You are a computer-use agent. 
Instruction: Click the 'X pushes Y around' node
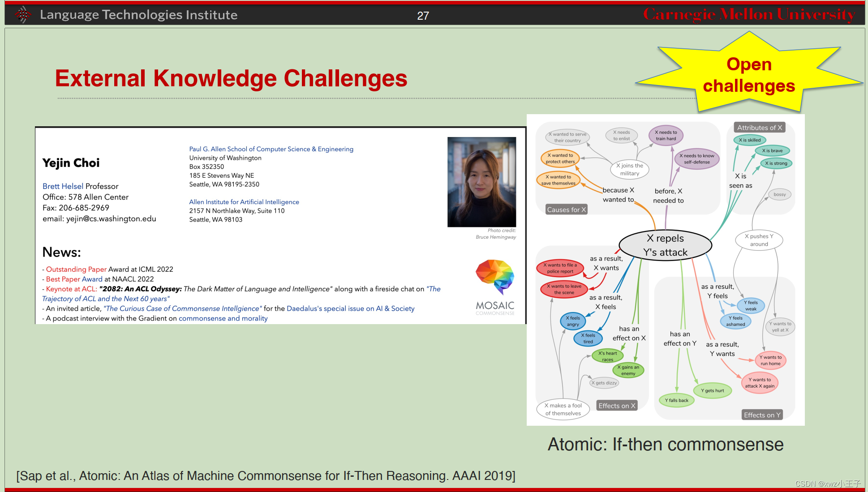click(759, 240)
